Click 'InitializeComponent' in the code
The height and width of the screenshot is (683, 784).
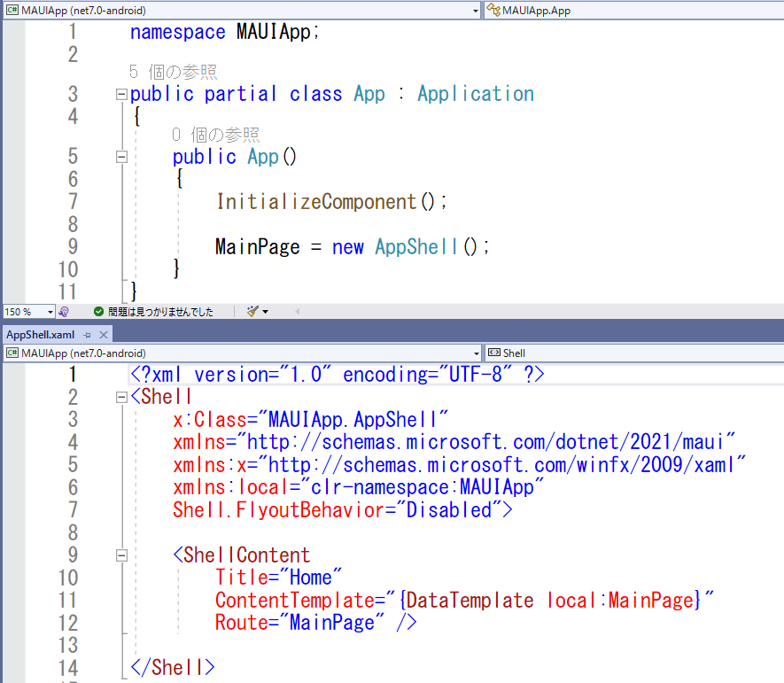click(x=316, y=202)
